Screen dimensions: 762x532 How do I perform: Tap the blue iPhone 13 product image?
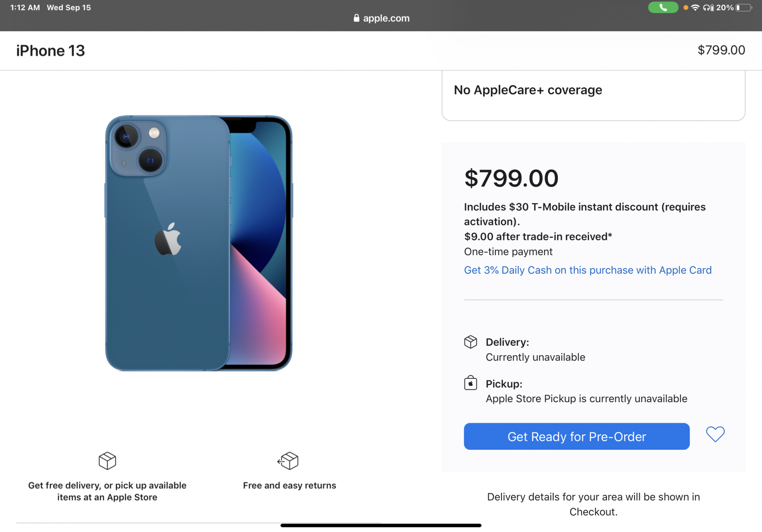(199, 243)
